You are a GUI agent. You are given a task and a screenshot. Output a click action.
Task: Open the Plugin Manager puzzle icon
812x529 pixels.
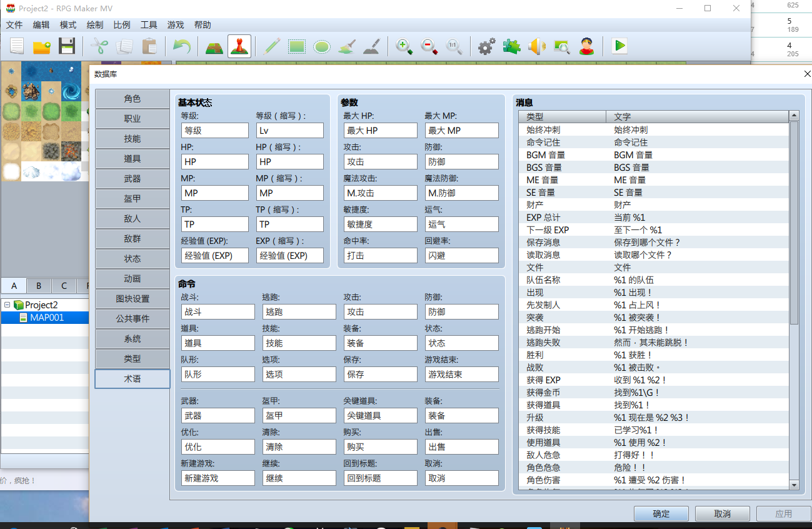pyautogui.click(x=512, y=46)
